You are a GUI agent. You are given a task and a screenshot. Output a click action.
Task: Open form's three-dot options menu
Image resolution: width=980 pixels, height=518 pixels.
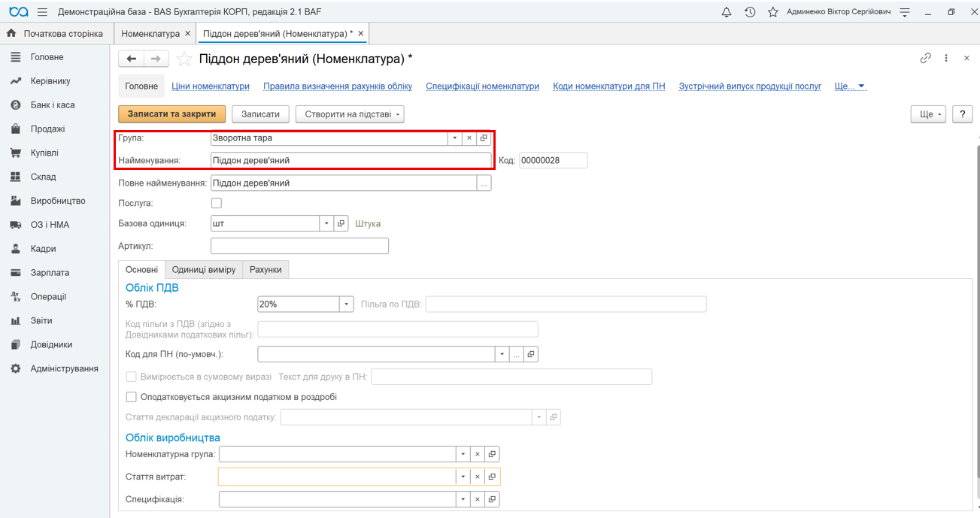pyautogui.click(x=946, y=58)
